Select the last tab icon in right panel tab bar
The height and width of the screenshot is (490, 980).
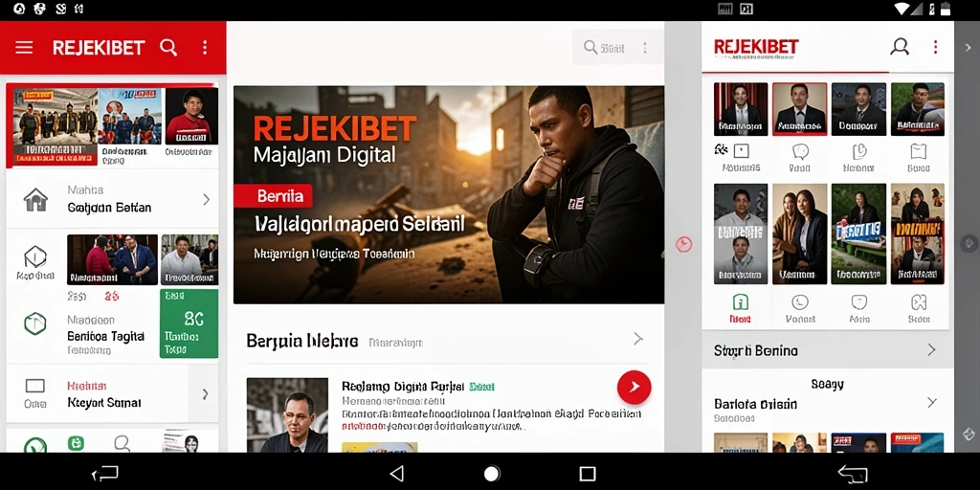[x=918, y=308]
